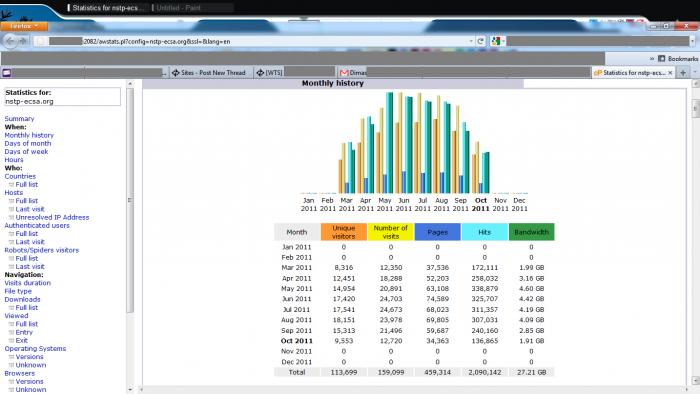The height and width of the screenshot is (394, 700).
Task: Open the list-all-tabs dropdown arrow
Action: click(695, 72)
